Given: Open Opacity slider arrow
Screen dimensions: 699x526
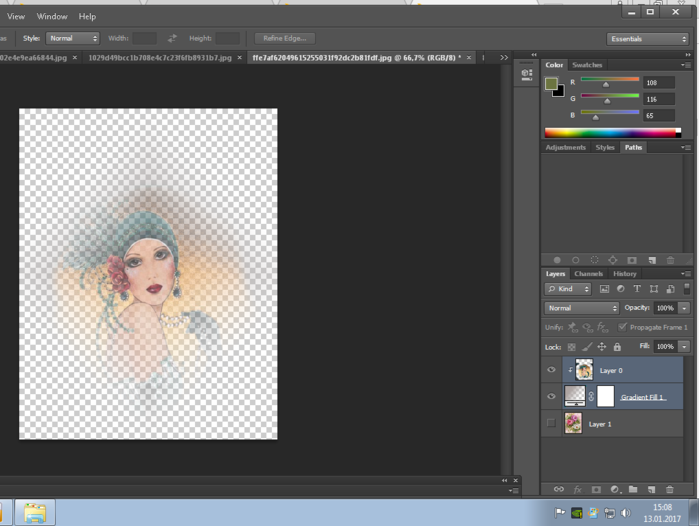Looking at the screenshot, I should pos(684,308).
